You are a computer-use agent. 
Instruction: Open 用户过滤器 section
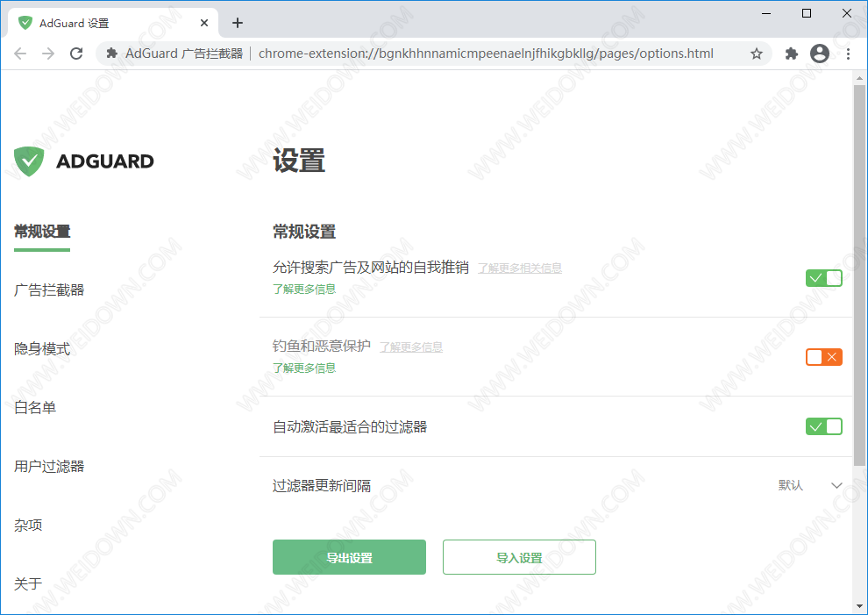(x=49, y=466)
